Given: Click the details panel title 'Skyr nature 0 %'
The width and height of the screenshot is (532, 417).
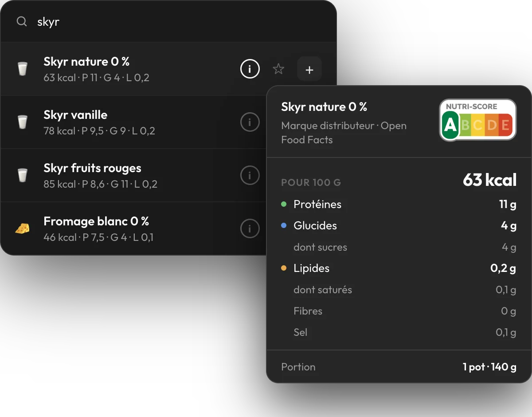Looking at the screenshot, I should point(324,107).
